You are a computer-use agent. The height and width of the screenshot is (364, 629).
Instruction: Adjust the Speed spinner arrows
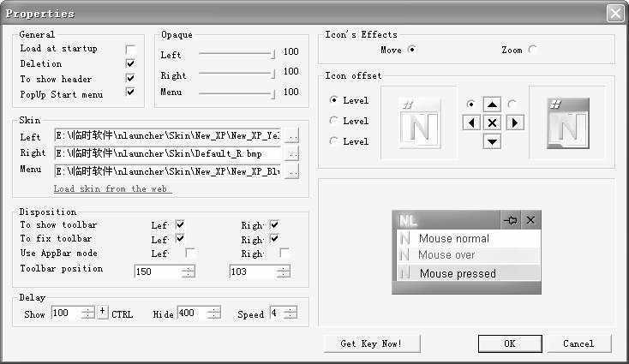(x=291, y=313)
